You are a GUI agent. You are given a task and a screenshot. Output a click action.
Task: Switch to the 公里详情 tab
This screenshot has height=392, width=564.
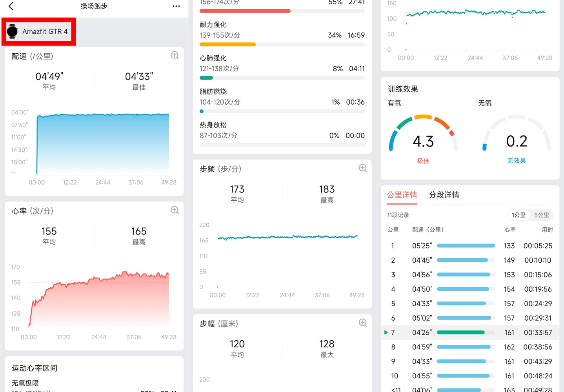(402, 195)
